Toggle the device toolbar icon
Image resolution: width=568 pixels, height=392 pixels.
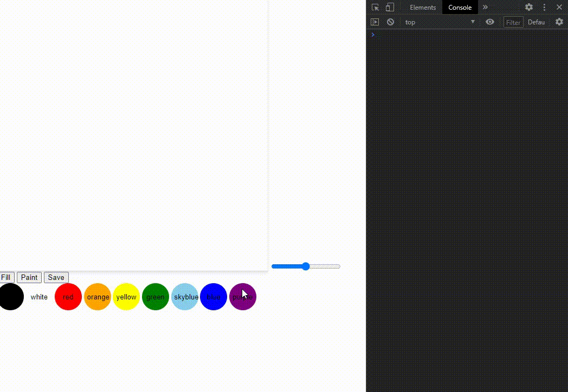pos(390,7)
